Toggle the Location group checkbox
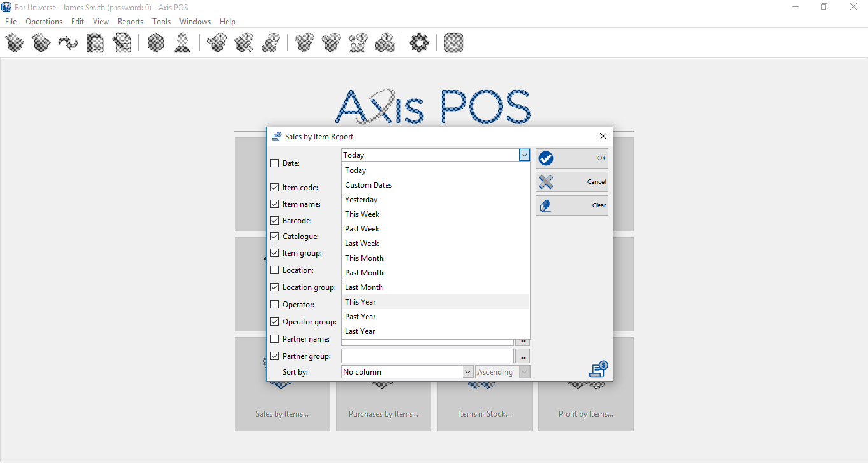Screen dimensions: 868x463 (275, 287)
